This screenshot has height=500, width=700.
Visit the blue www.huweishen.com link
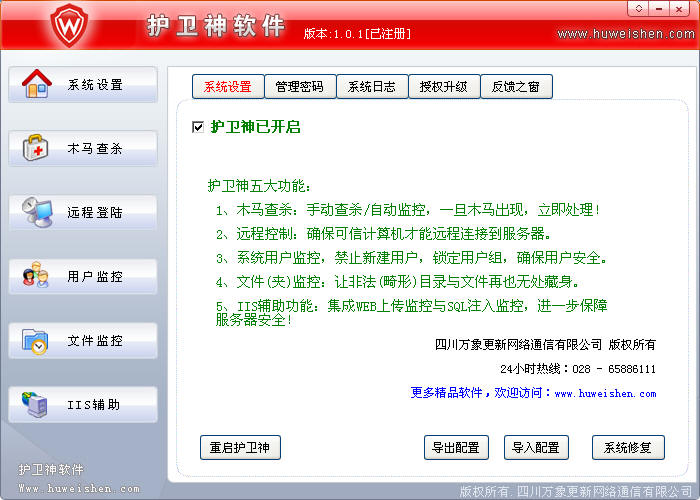pos(605,393)
